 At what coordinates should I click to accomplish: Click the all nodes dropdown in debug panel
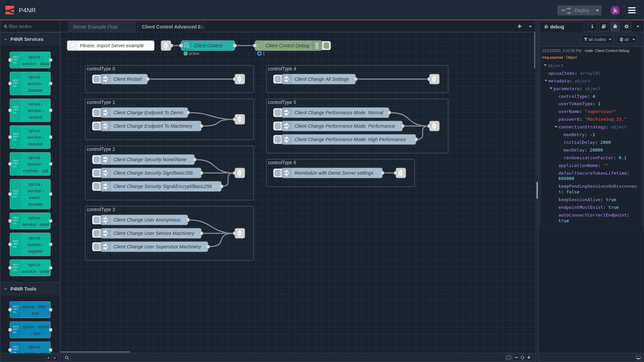coord(597,39)
